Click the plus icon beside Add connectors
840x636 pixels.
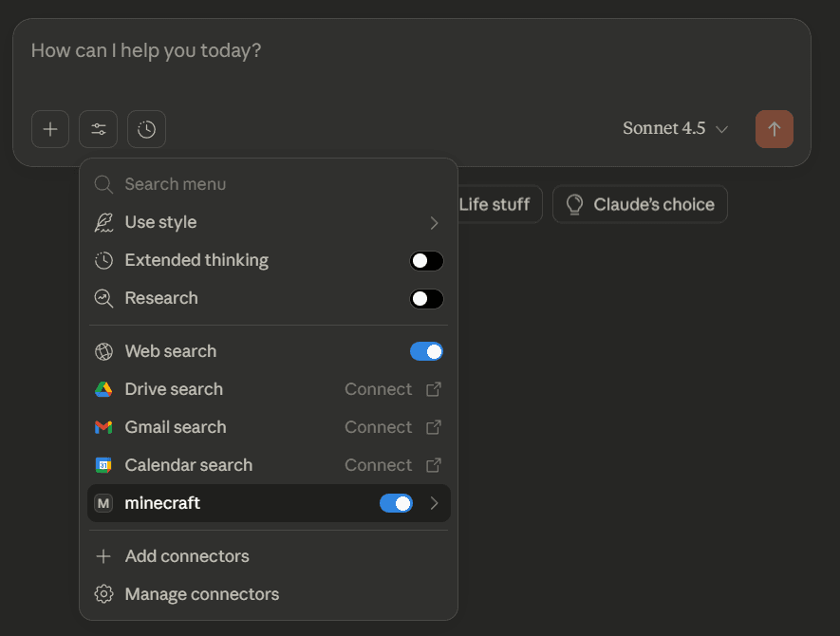click(103, 556)
